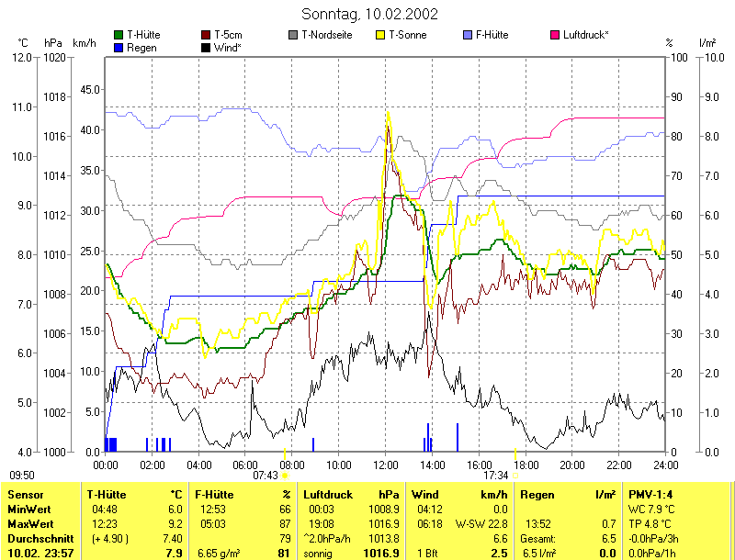Image resolution: width=735 pixels, height=560 pixels.
Task: Click the Luftdruck header in the data table
Action: 326,495
